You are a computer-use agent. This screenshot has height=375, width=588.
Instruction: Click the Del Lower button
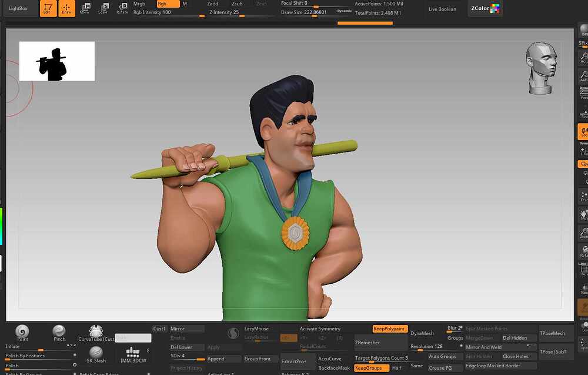point(187,347)
